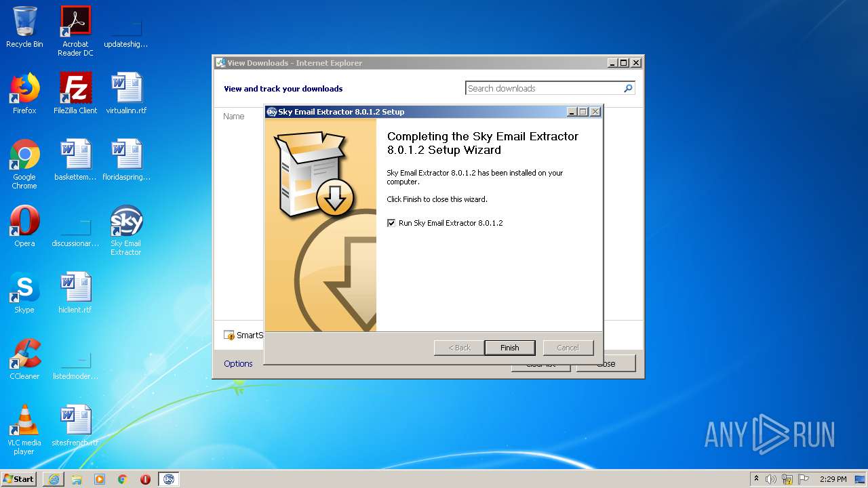The image size is (868, 488).
Task: Open CCleaner desktop shortcut
Action: (x=24, y=359)
